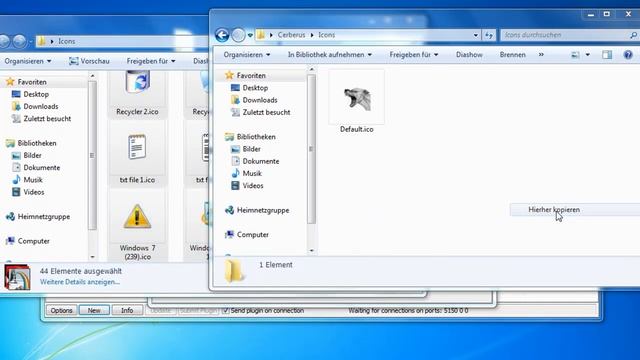This screenshot has width=640, height=360.
Task: Click the Vorschau button in rear window
Action: tap(89, 61)
